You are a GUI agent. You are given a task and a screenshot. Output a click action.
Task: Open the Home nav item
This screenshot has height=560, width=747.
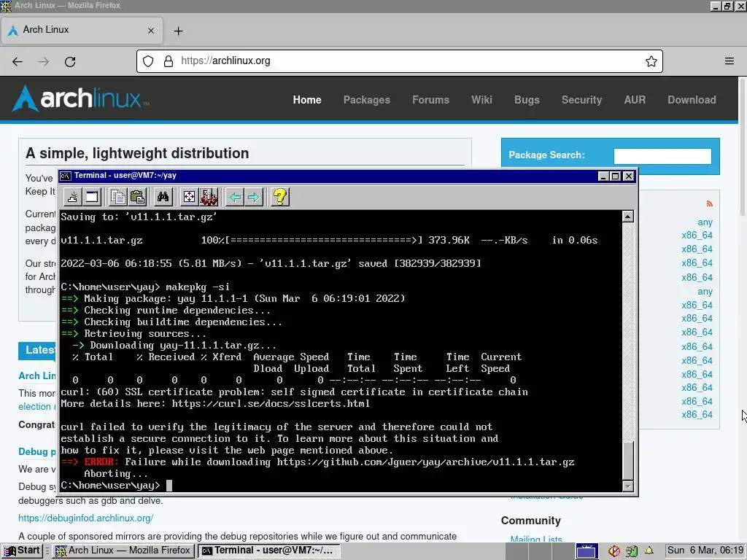point(307,99)
